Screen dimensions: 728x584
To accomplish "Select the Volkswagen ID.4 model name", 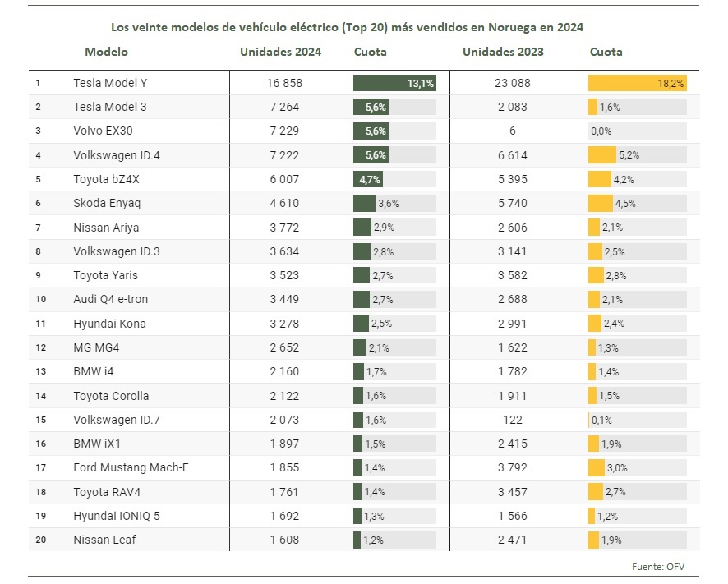I will coord(117,155).
